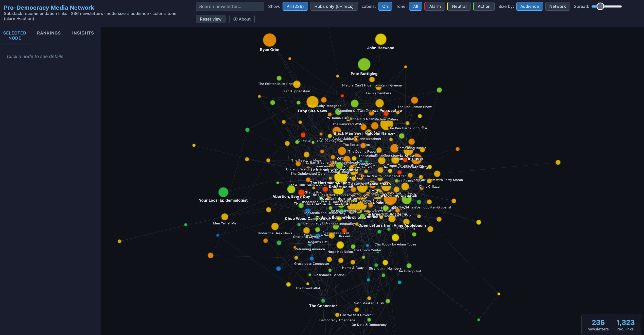This screenshot has height=335, width=644.
Task: Toggle Labels On button
Action: [385, 6]
